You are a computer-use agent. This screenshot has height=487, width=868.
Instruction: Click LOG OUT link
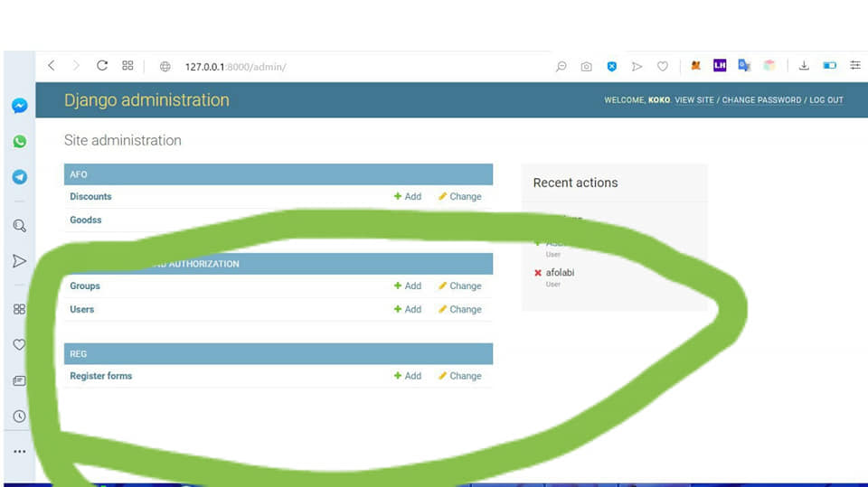[826, 100]
